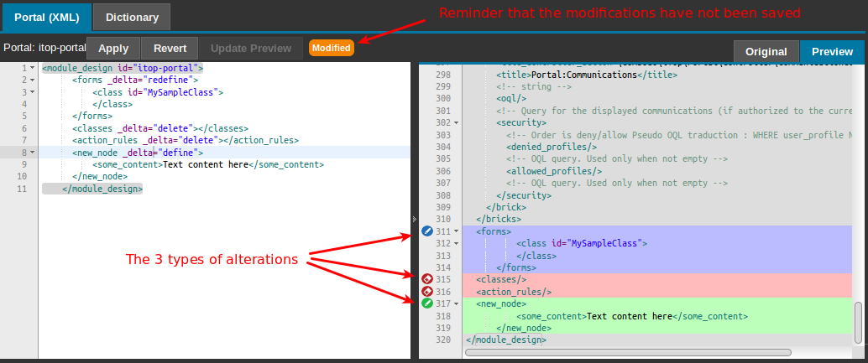The height and width of the screenshot is (363, 868).
Task: Switch to Preview view
Action: tap(832, 52)
